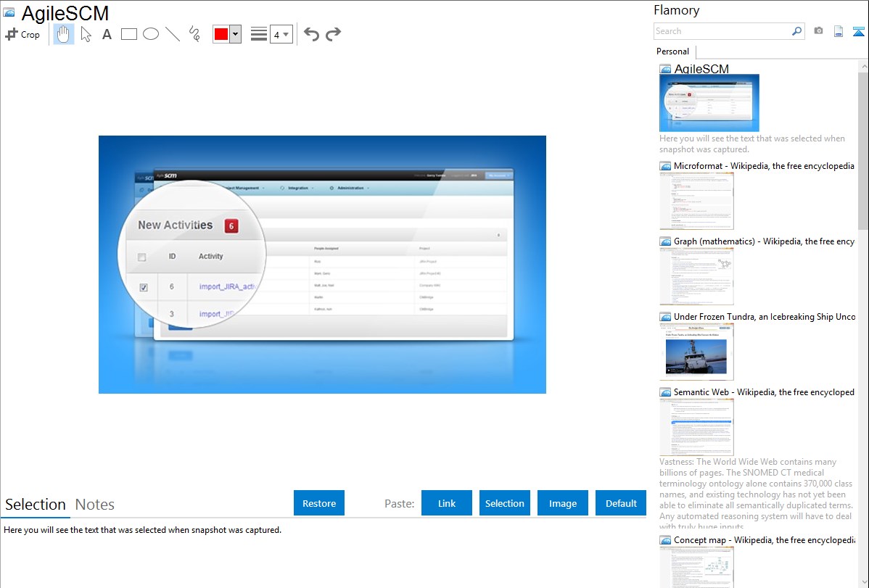Open the AgileSCM thumbnail in the sidebar
Viewport: 869px width, 588px height.
[x=709, y=103]
